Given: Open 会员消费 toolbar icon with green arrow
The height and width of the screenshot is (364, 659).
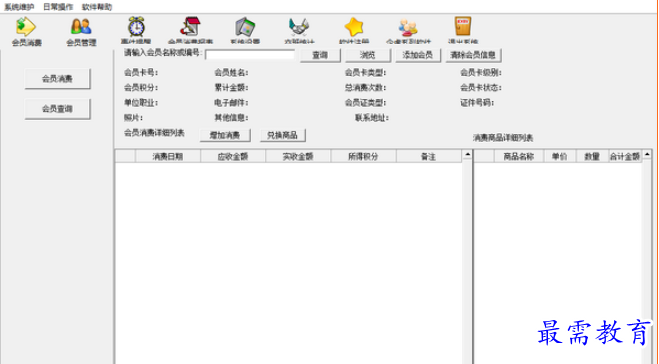Looking at the screenshot, I should coord(26,31).
